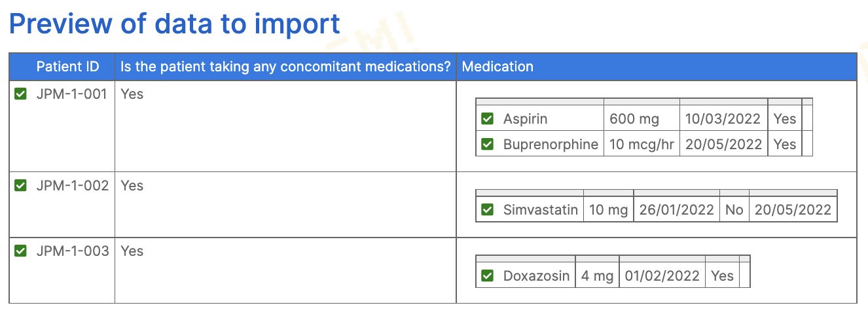
Task: Toggle the Aspirin medication checkbox
Action: pyautogui.click(x=487, y=119)
